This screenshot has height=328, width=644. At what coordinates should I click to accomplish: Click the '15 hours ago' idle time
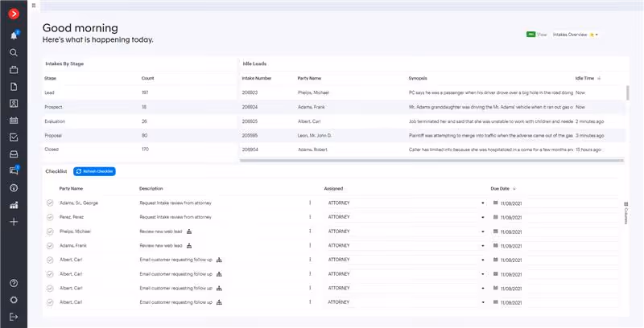(x=588, y=150)
